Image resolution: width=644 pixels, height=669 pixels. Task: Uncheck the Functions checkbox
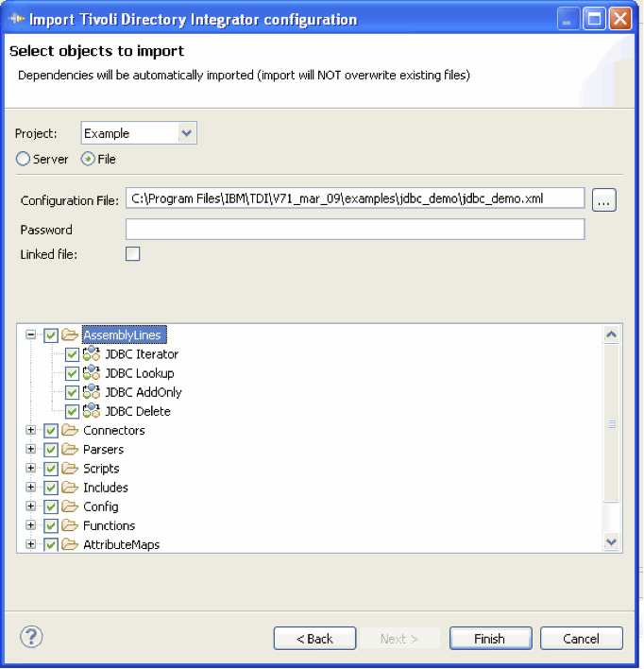pyautogui.click(x=51, y=525)
